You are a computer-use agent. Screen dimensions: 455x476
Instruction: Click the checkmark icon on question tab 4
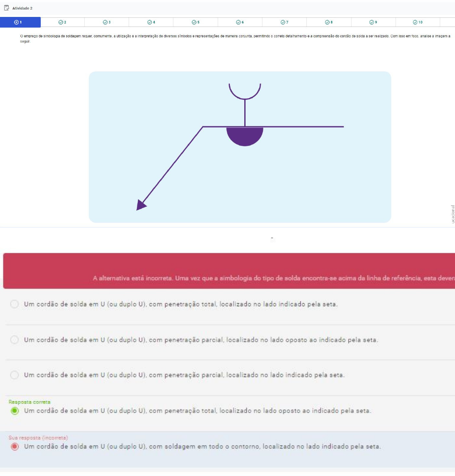149,22
